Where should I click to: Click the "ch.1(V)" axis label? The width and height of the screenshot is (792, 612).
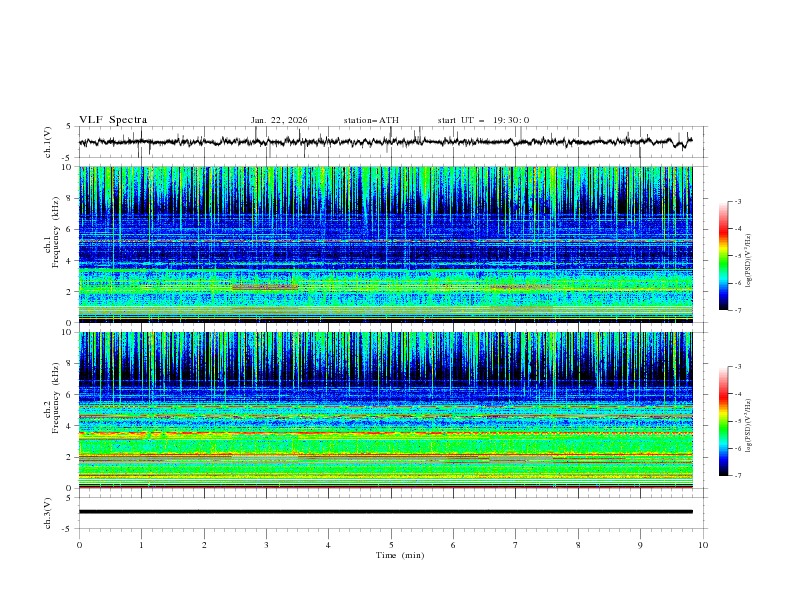point(48,142)
